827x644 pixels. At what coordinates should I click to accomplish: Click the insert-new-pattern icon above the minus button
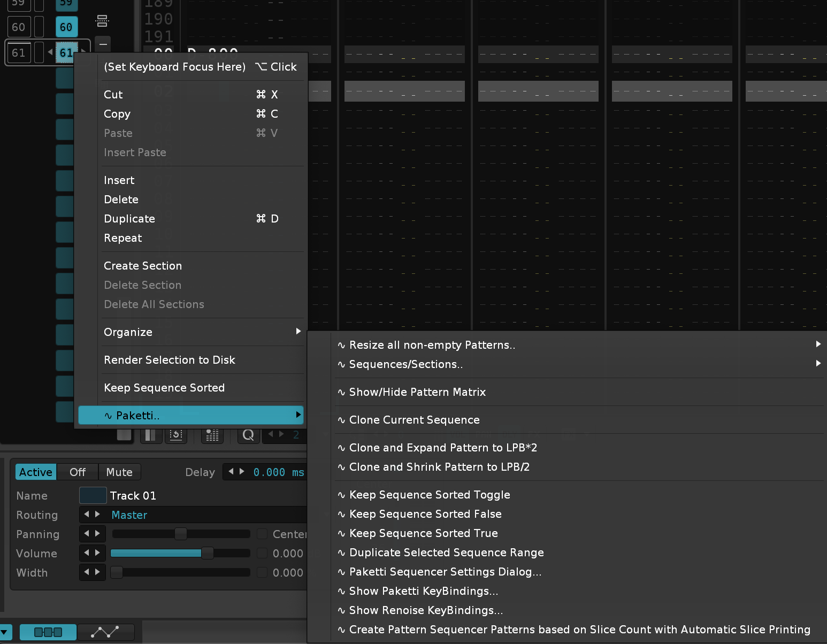(102, 21)
